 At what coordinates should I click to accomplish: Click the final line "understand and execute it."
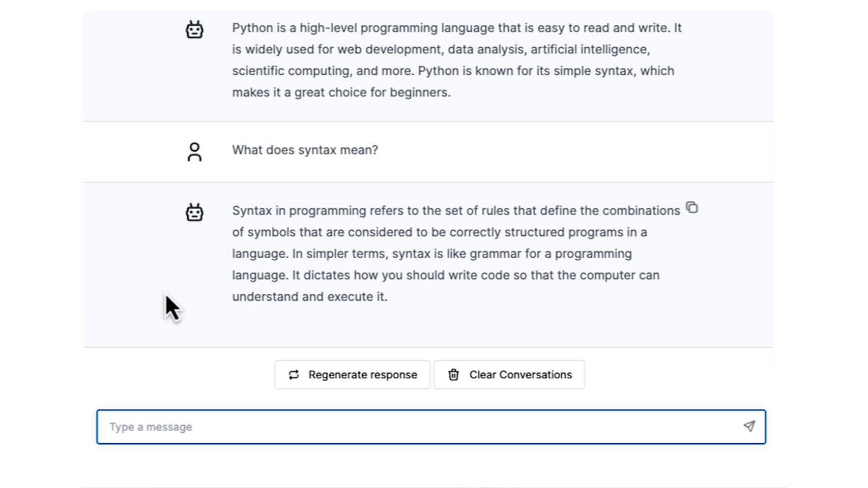coord(310,297)
